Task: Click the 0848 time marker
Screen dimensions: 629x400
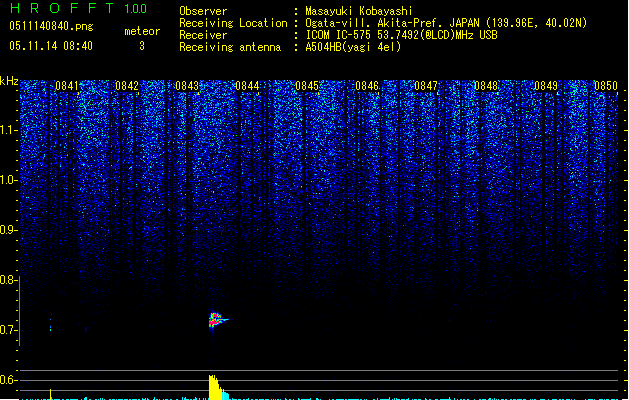Action: tap(486, 86)
